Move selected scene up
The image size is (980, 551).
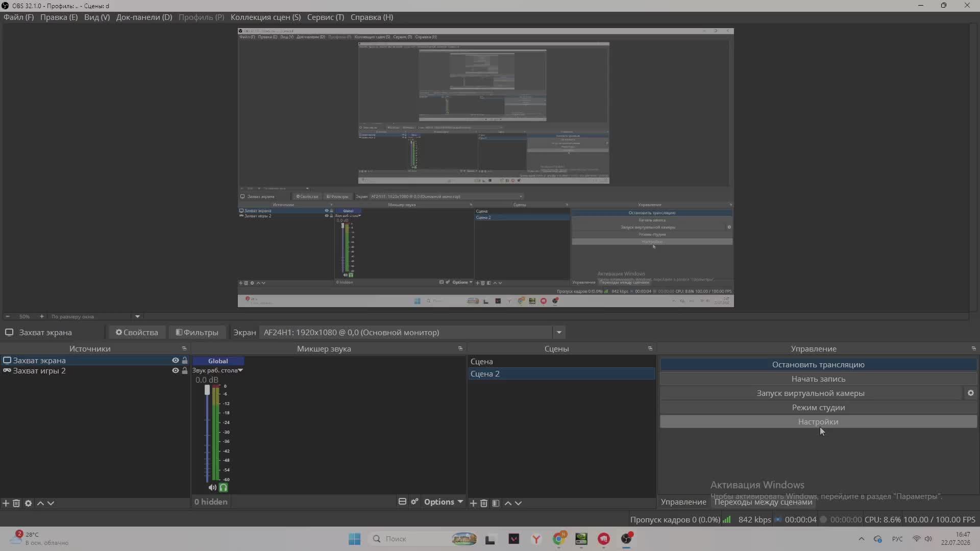tap(508, 503)
